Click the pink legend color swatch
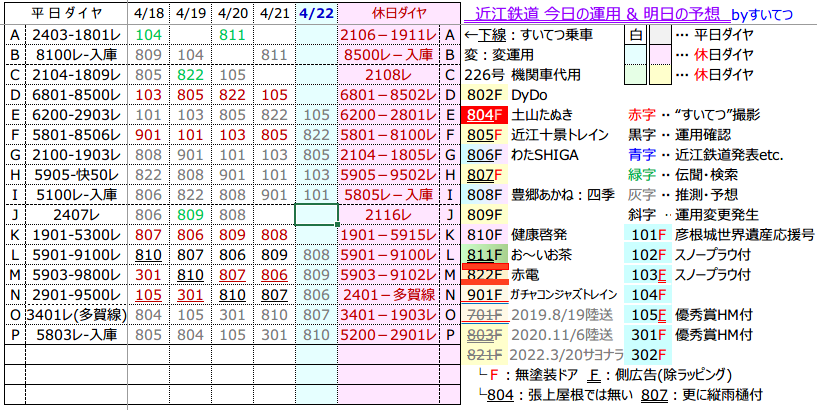The image size is (817, 410). [660, 55]
